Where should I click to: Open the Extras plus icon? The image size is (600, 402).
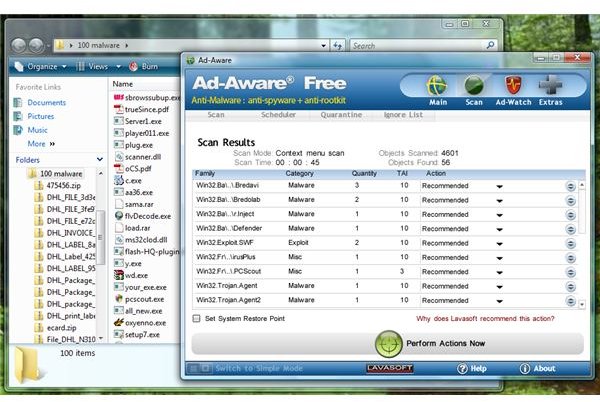550,85
